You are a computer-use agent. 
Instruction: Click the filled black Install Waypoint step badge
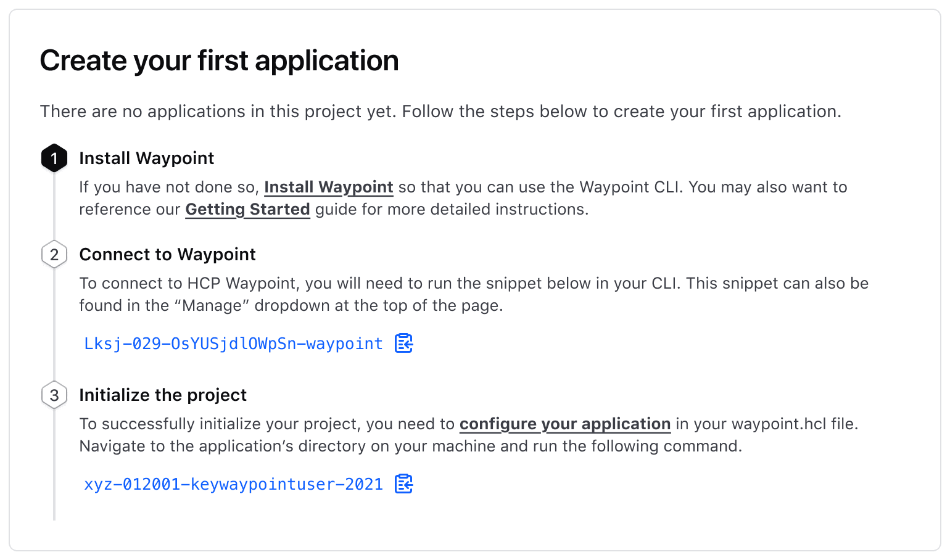pos(54,158)
